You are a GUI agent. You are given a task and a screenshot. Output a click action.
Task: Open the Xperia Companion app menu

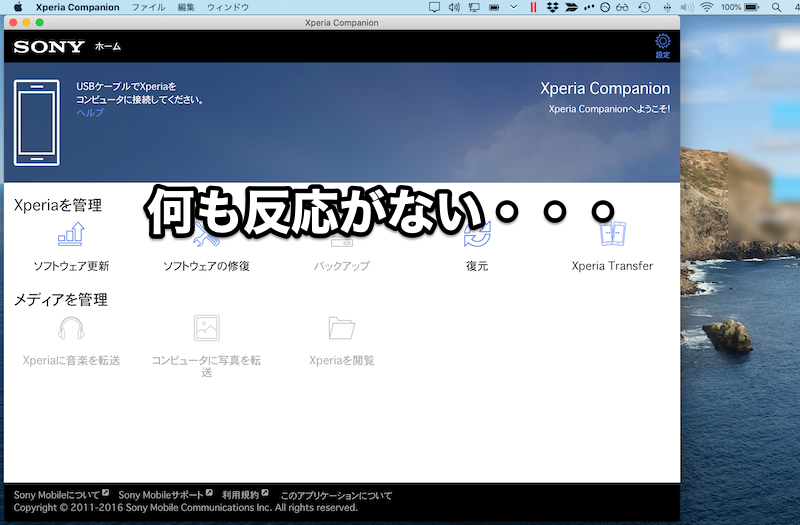77,7
